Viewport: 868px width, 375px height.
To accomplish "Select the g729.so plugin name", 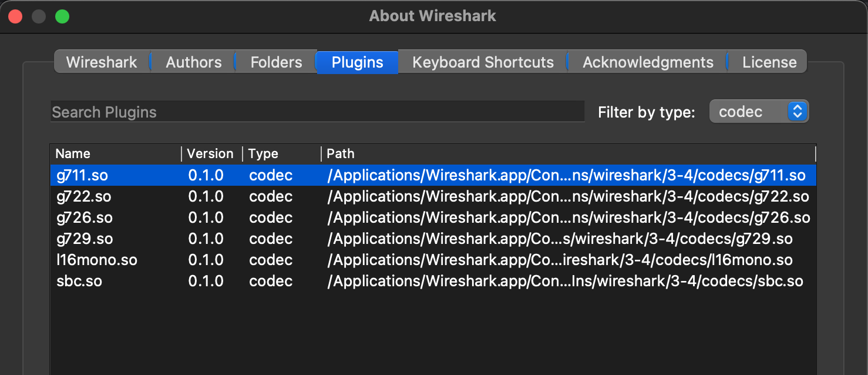I will tap(84, 239).
